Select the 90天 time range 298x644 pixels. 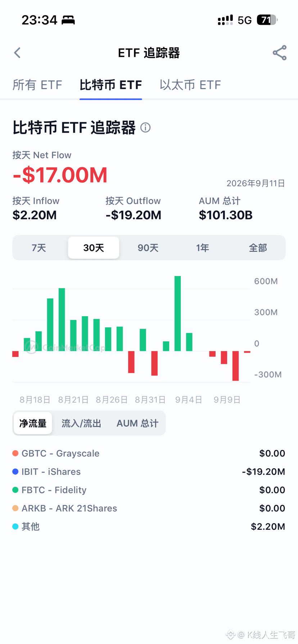(148, 248)
